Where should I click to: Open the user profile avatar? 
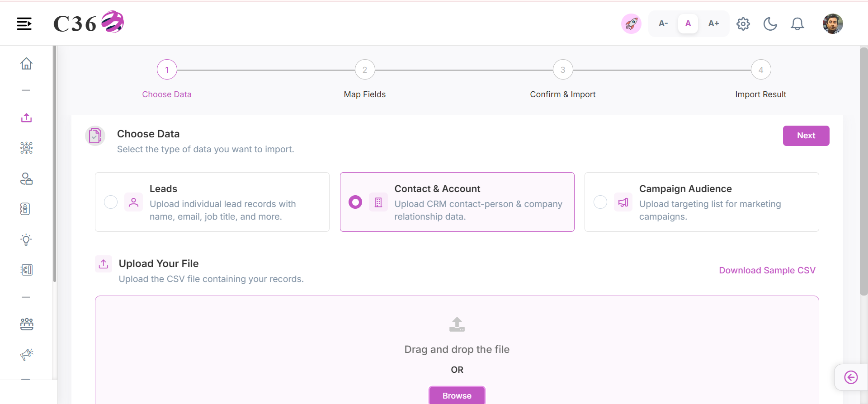[833, 23]
